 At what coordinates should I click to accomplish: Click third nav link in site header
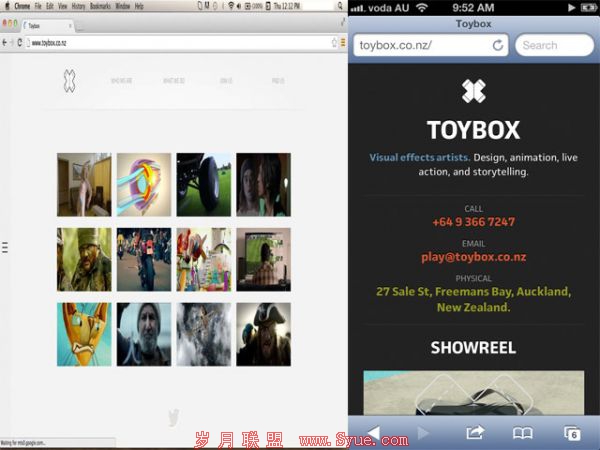(x=226, y=81)
